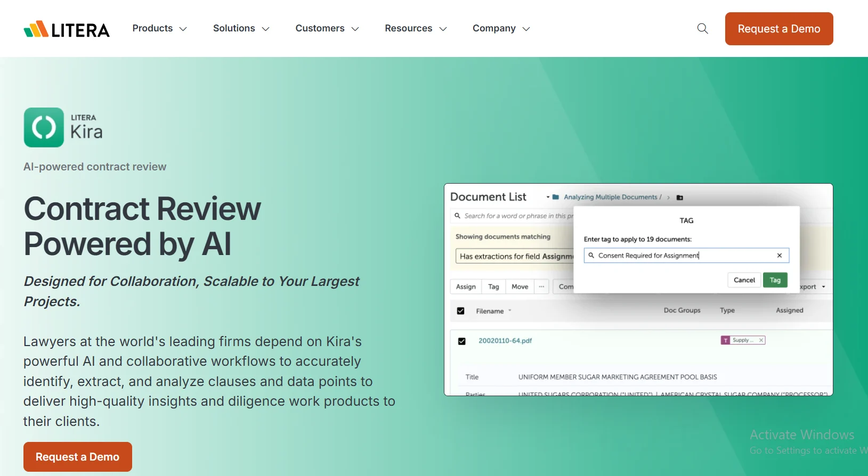Viewport: 868px width, 476px height.
Task: Click the Litera Kira product icon
Action: (44, 127)
